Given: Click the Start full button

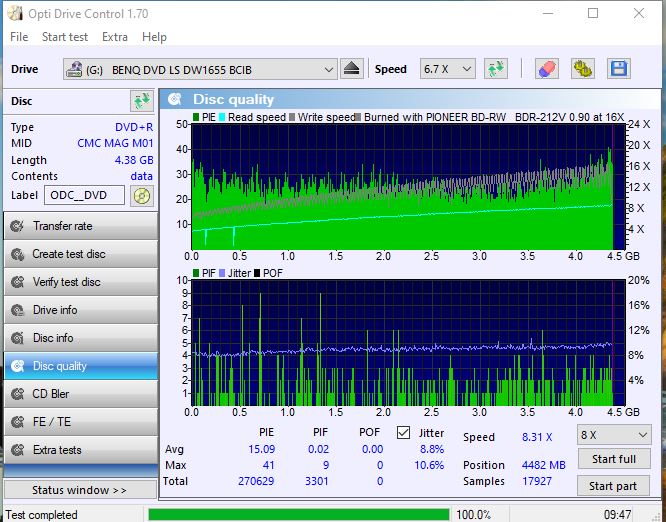Looking at the screenshot, I should click(613, 459).
